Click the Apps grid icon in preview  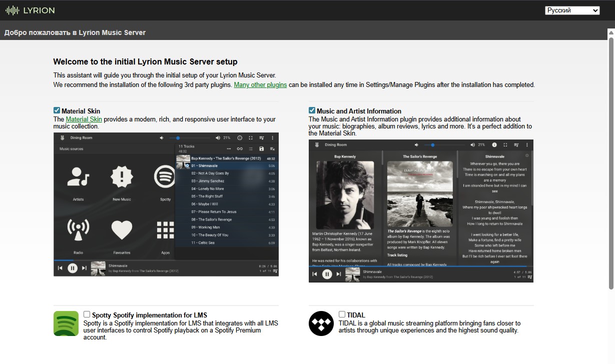[165, 230]
